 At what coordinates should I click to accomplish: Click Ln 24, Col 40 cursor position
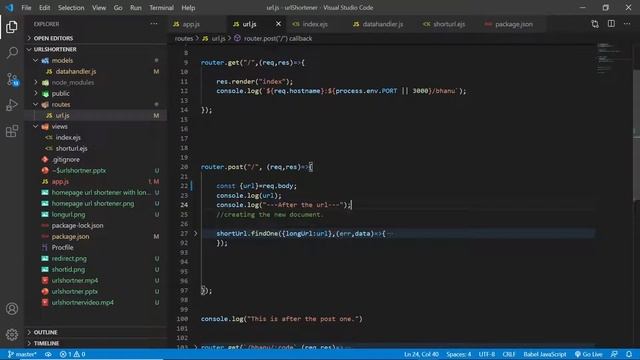pos(421,354)
